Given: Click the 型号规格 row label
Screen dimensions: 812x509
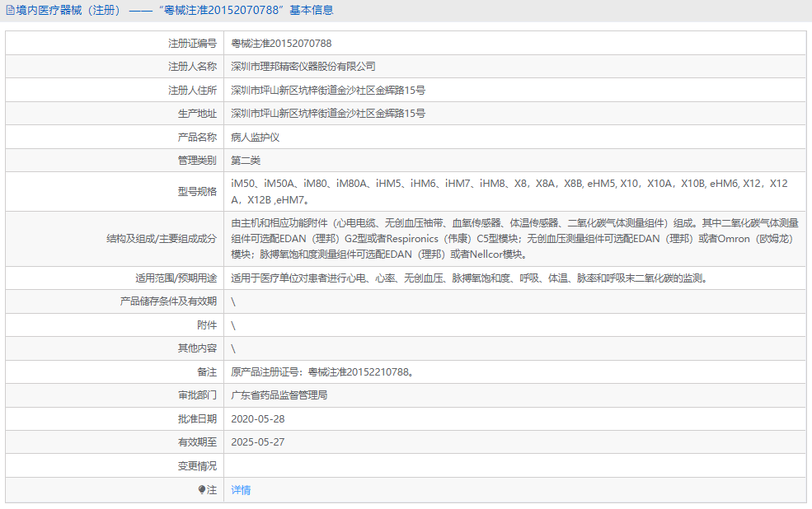Looking at the screenshot, I should pyautogui.click(x=197, y=191).
